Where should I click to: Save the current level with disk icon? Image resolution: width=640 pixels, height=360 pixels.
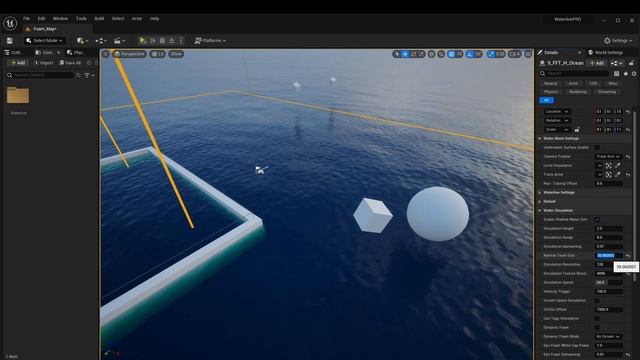point(9,40)
